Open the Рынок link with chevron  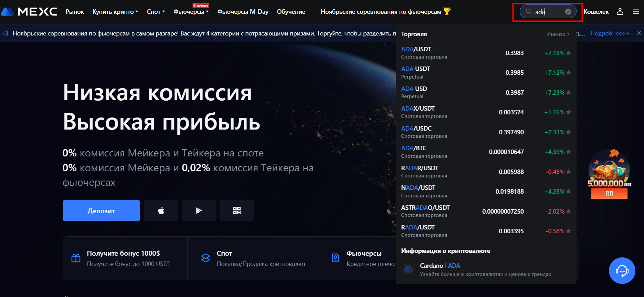pyautogui.click(x=558, y=34)
